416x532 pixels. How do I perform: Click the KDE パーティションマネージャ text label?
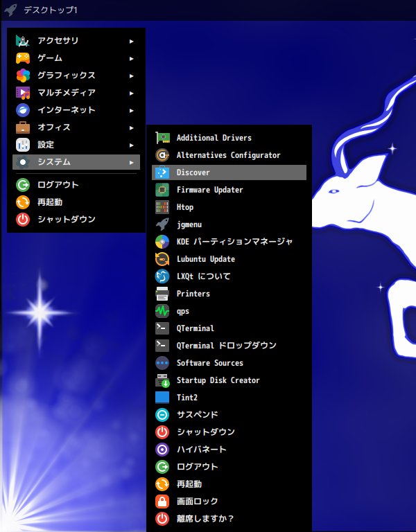pyautogui.click(x=234, y=242)
